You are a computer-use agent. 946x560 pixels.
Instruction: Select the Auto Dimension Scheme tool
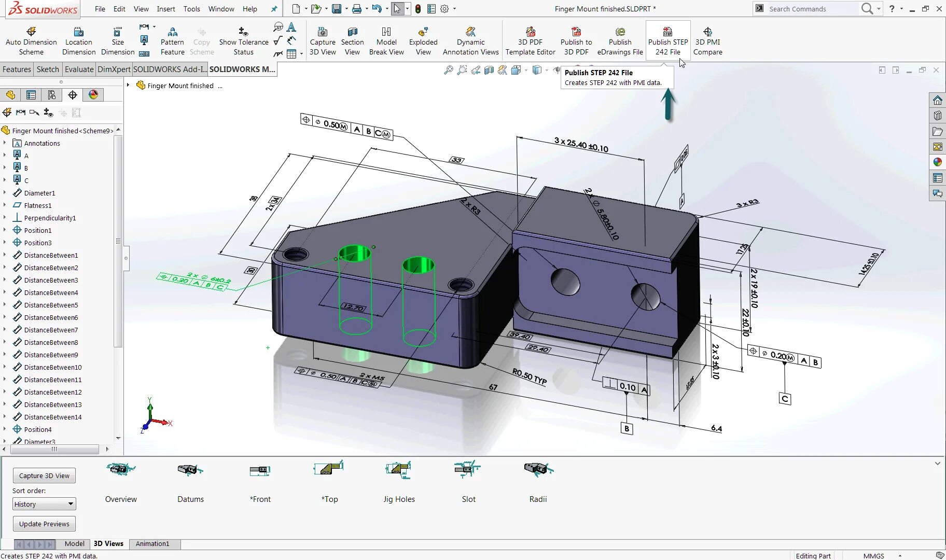31,40
